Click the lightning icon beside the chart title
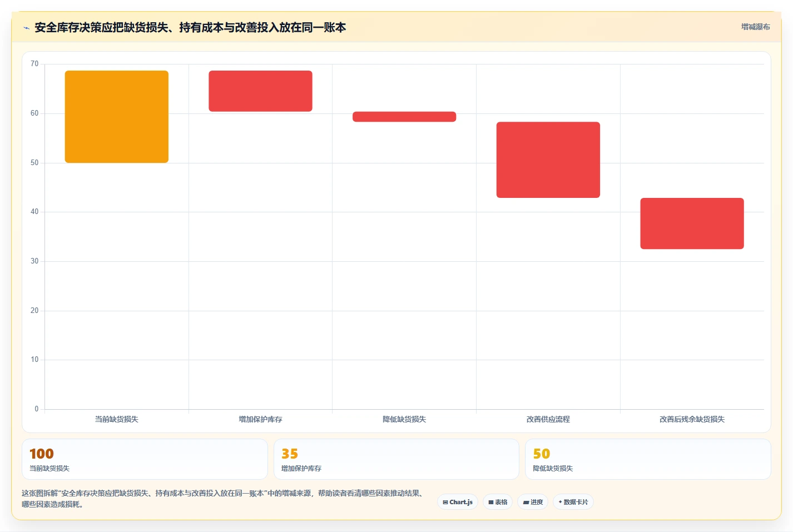This screenshot has width=793, height=532. click(26, 28)
